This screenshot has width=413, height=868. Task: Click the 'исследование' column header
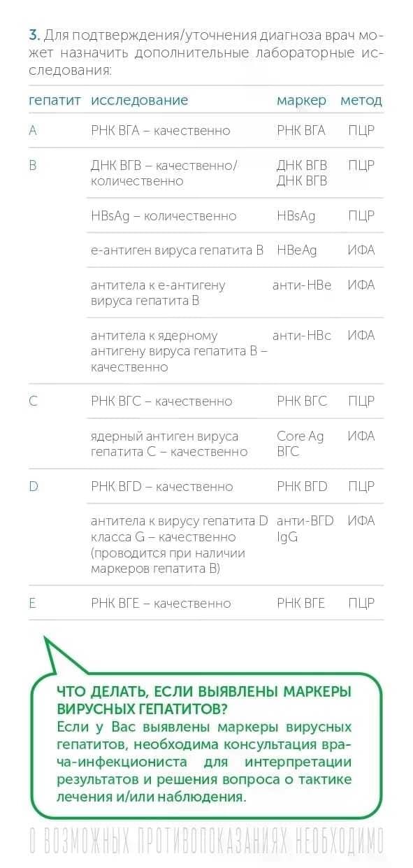139,100
